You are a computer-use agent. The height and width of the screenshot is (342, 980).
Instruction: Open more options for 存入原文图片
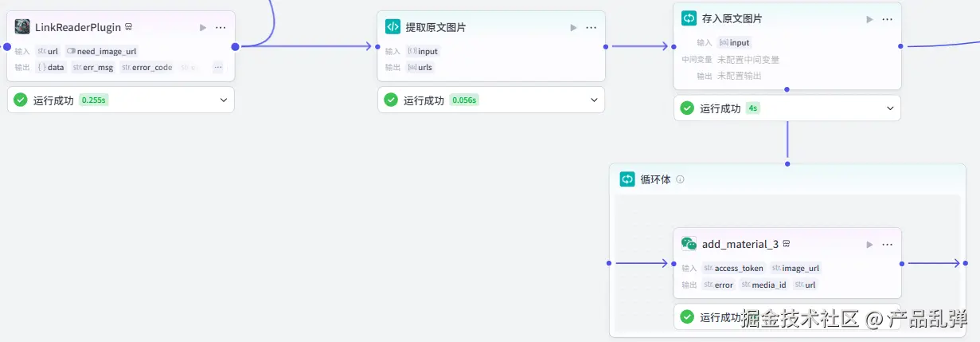coord(888,18)
